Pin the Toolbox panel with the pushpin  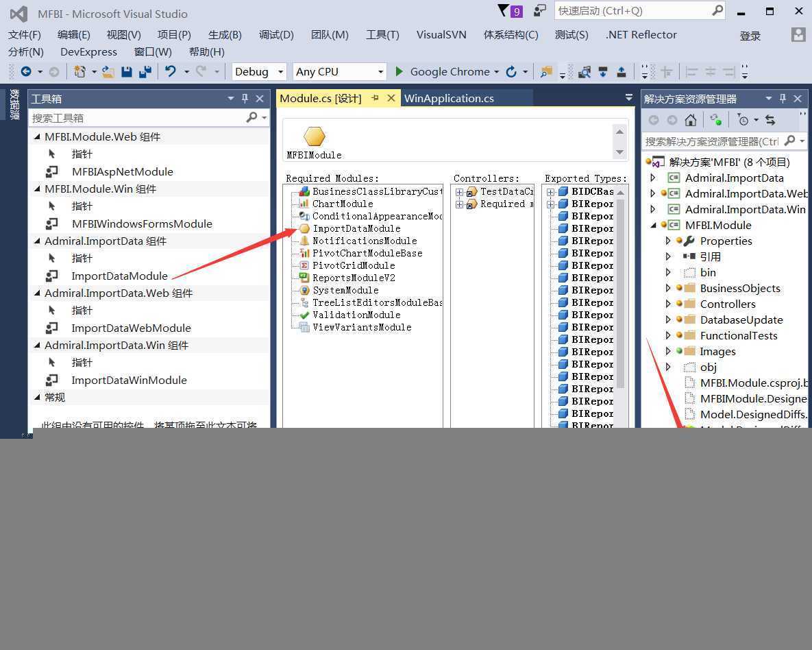click(x=245, y=99)
